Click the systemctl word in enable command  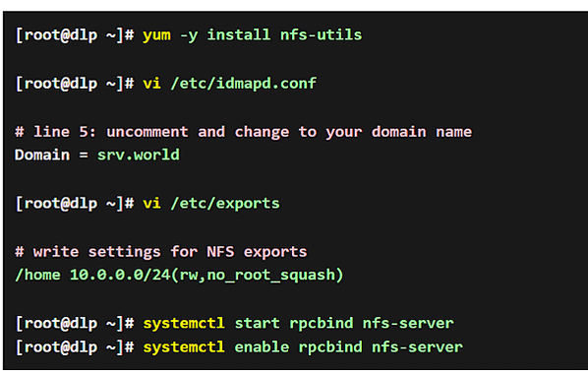184,347
